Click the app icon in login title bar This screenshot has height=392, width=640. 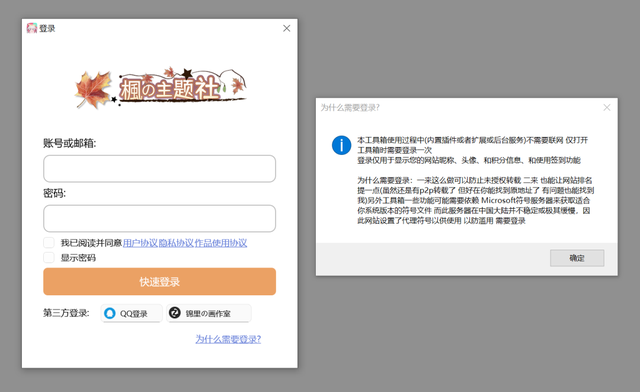(32, 28)
